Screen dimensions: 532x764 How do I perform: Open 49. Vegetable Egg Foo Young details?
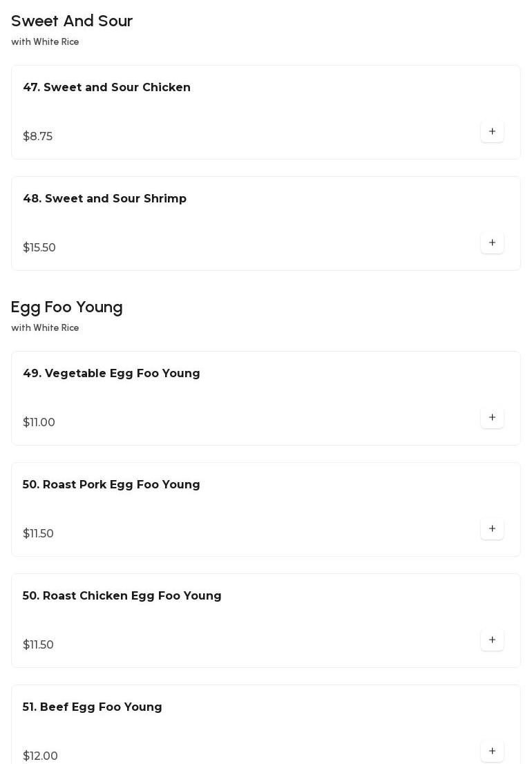click(x=111, y=374)
